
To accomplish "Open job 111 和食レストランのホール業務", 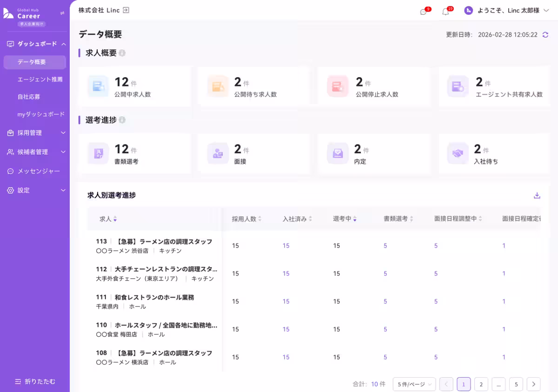I will coord(145,297).
